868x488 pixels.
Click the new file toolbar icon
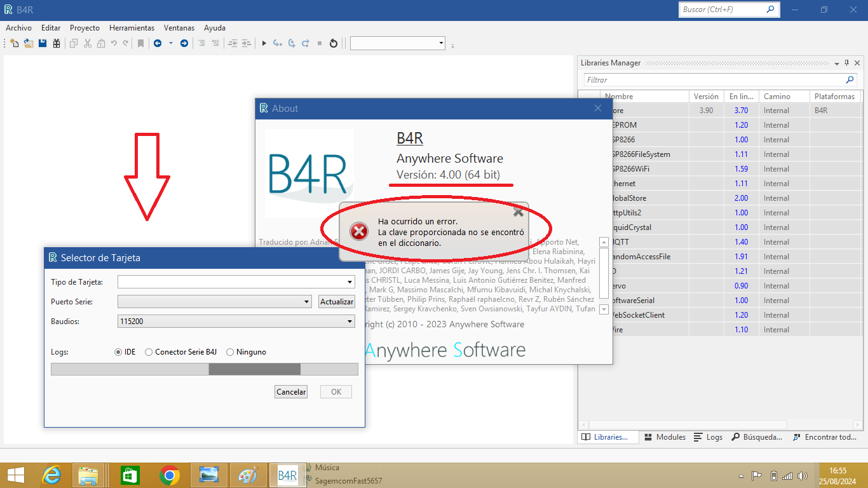pos(15,43)
